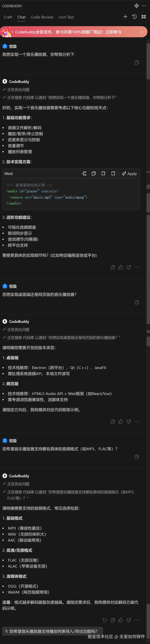Dismiss the CodeBuddy promotion banner
Screen dimensions: 150x644
142,32
